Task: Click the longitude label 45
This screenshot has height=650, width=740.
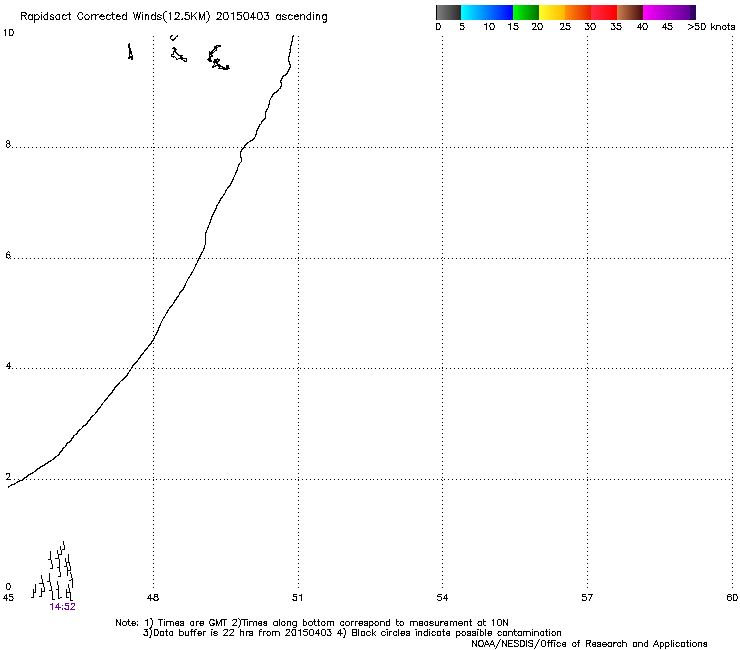Action: [x=8, y=598]
